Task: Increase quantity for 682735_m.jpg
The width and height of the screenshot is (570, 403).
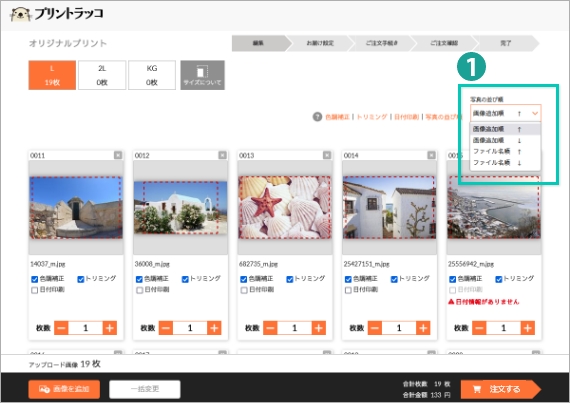Action: 319,328
